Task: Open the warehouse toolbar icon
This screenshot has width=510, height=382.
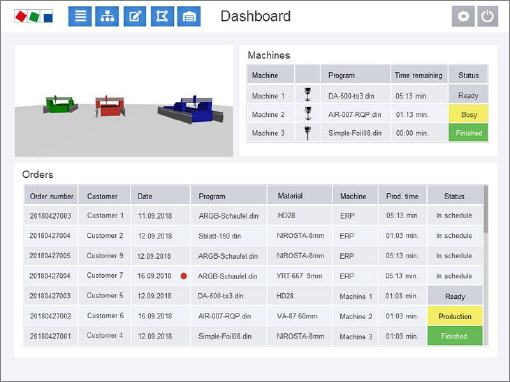Action: pos(189,16)
